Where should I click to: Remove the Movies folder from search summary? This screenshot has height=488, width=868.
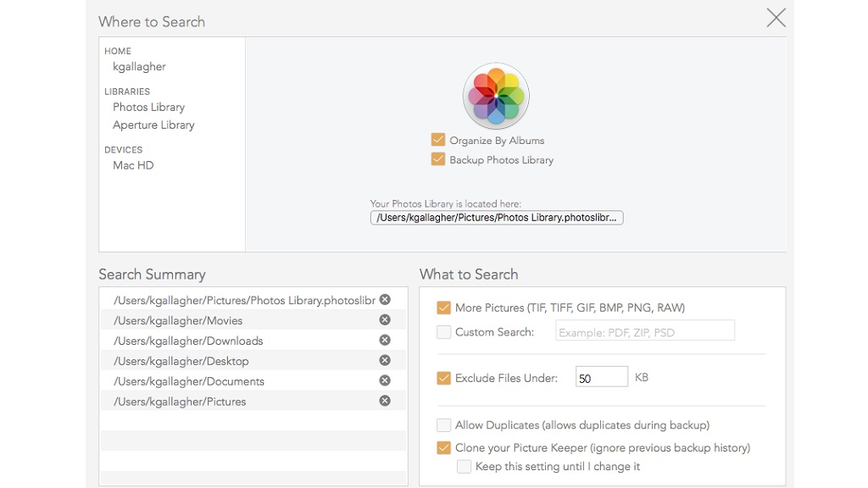point(385,320)
